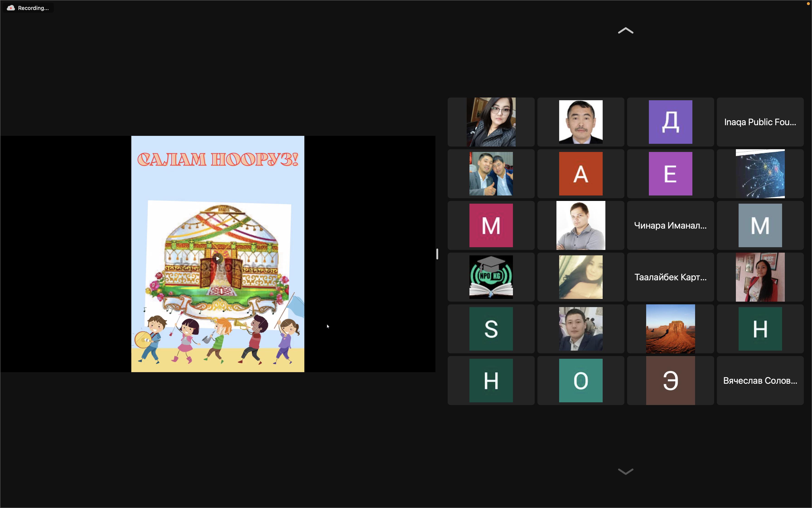Select the Чинара Иманал... participant tile
Screen dimensions: 812x508
(x=670, y=225)
